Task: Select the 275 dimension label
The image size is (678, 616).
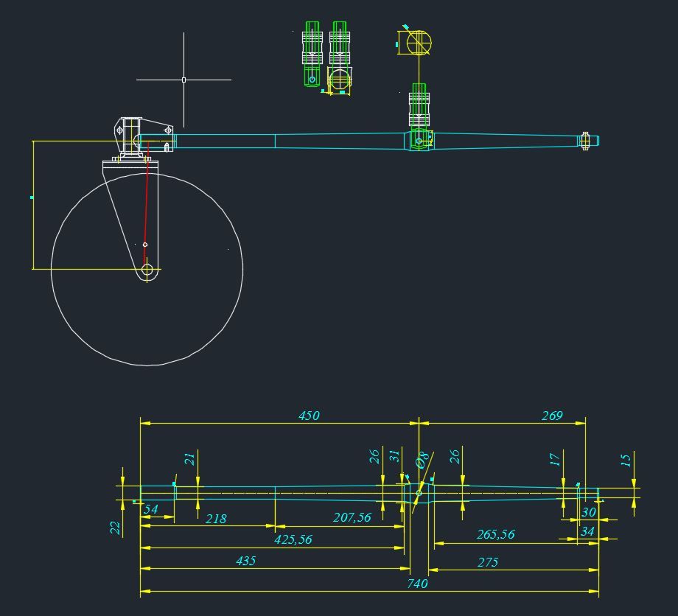Action: [488, 562]
